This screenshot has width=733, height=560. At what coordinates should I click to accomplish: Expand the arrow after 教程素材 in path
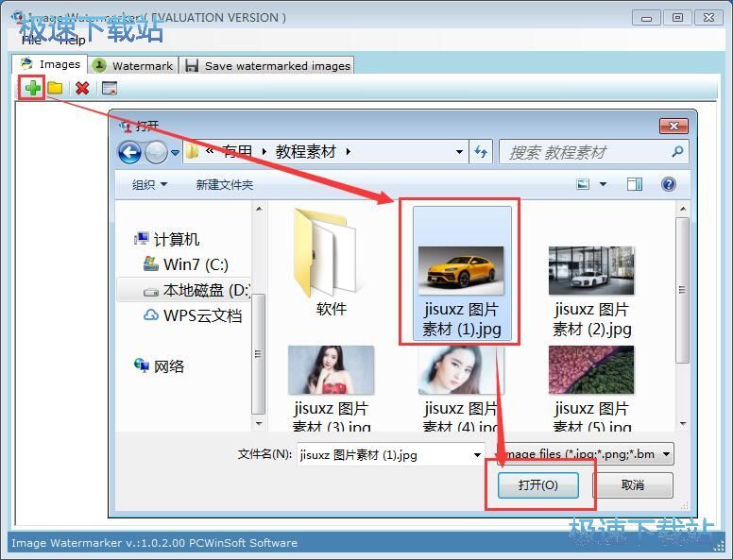tap(349, 151)
